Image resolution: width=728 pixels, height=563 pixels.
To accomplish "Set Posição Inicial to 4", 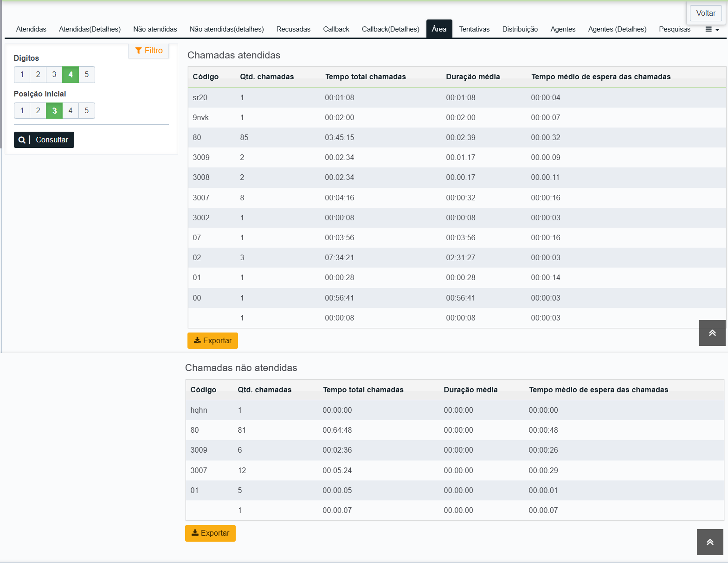I will click(71, 111).
